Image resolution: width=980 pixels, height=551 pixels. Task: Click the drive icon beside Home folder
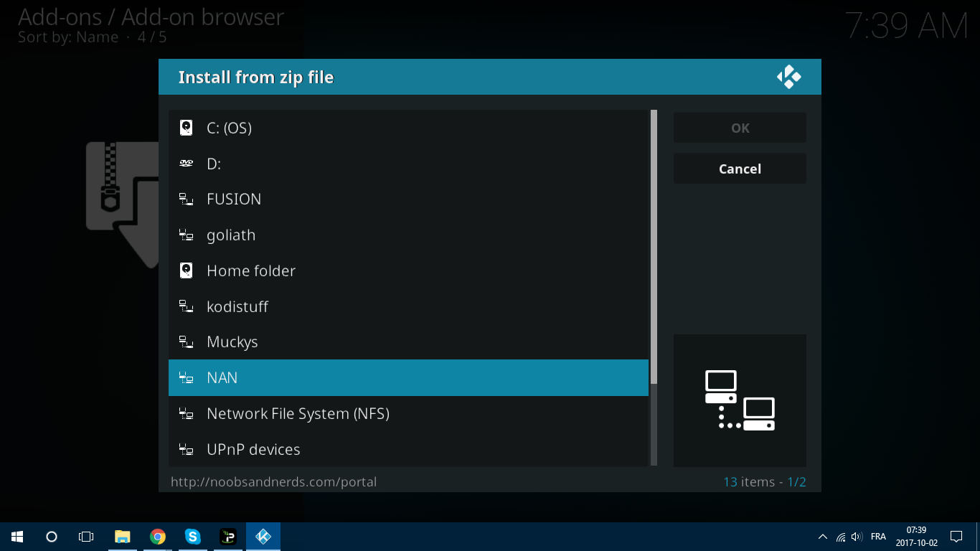[x=186, y=270]
